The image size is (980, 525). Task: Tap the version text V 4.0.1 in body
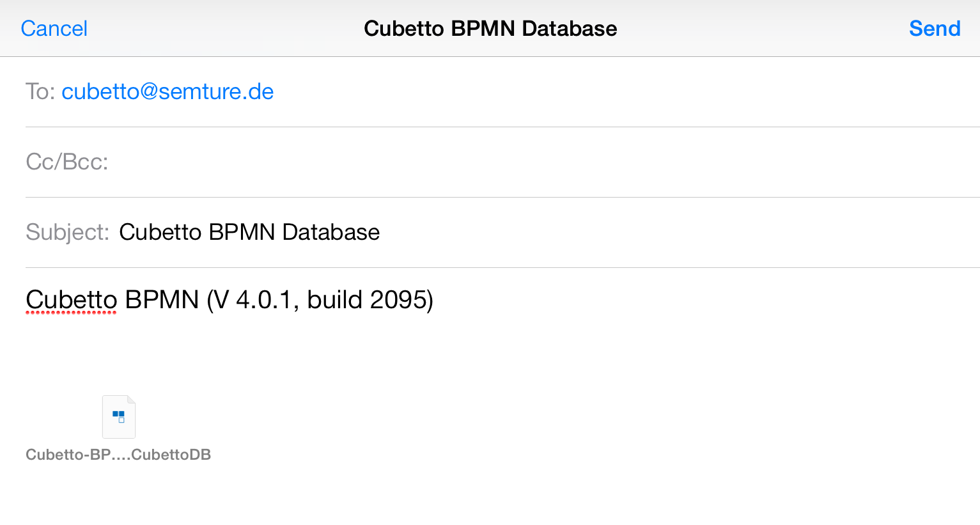[x=255, y=299]
